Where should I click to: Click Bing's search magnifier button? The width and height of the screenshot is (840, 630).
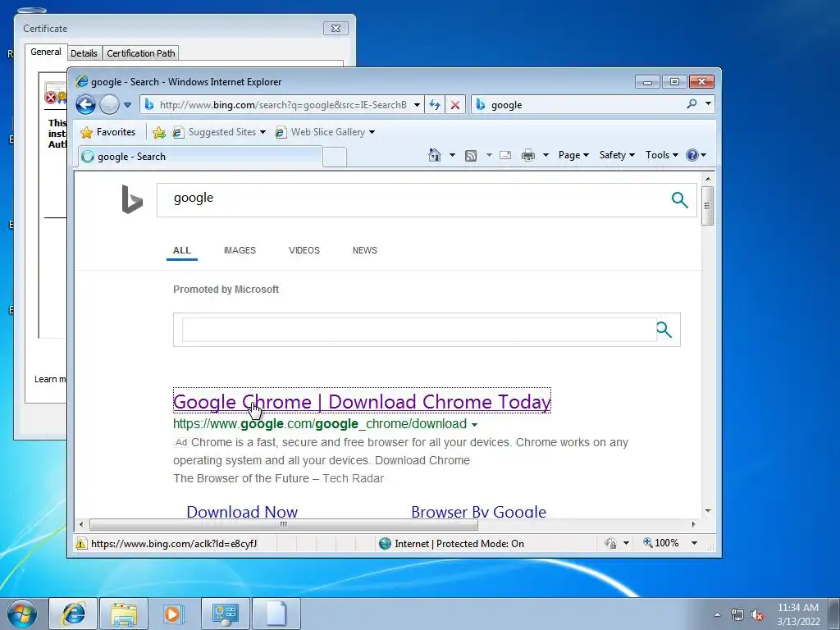click(x=679, y=200)
